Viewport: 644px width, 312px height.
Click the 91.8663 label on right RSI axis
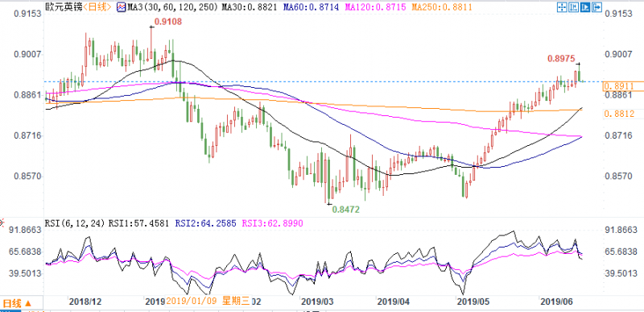[x=621, y=230]
